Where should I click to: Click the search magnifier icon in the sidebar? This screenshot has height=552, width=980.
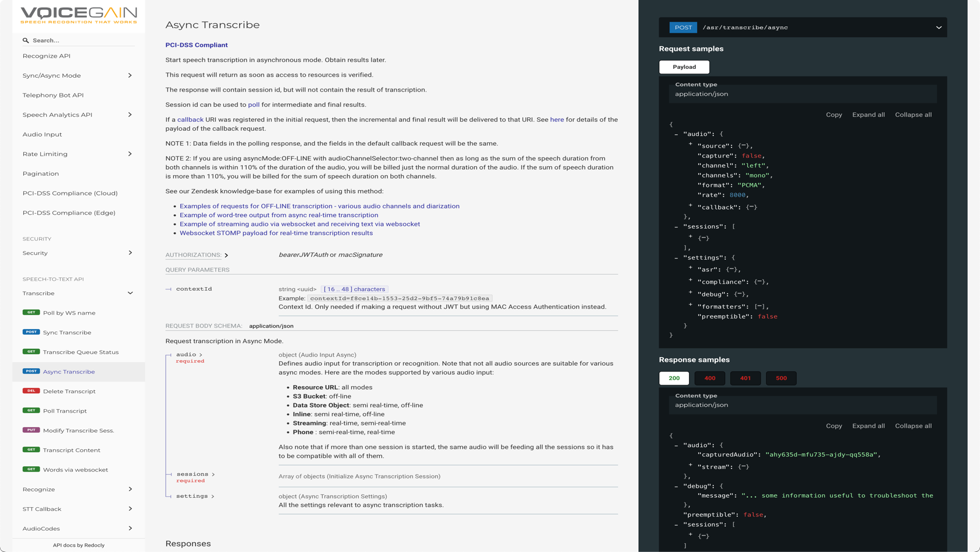click(26, 40)
